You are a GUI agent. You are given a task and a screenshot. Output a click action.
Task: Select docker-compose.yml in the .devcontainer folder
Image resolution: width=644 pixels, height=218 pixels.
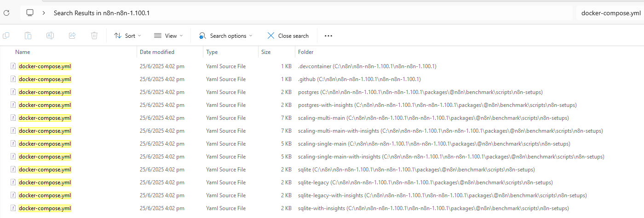tap(45, 66)
